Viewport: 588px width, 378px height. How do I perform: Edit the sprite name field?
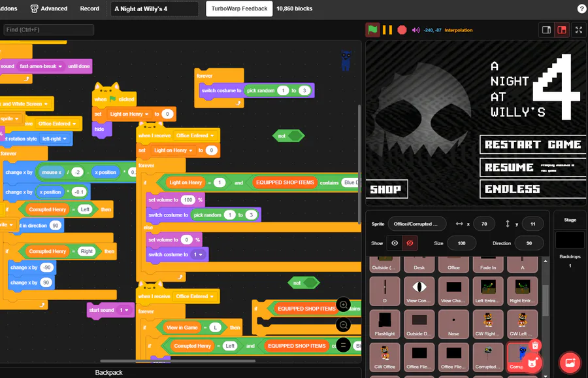pos(417,224)
